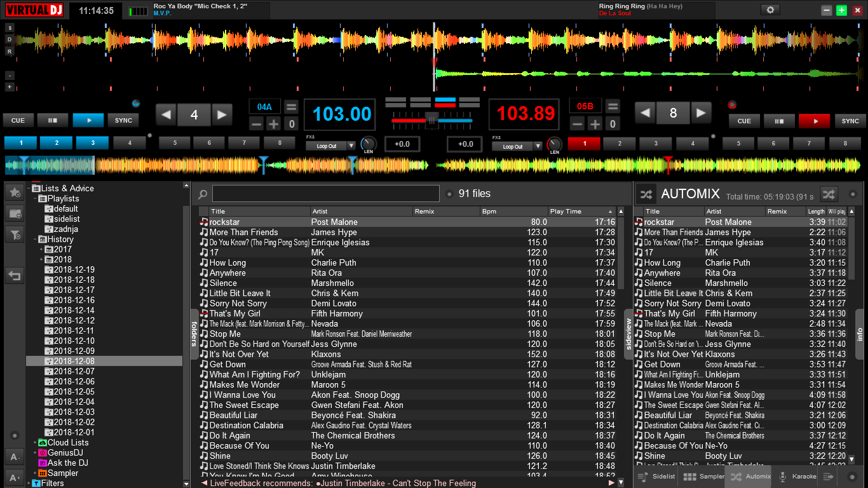Click right deck key match equals icon
This screenshot has height=488, width=868.
[613, 107]
